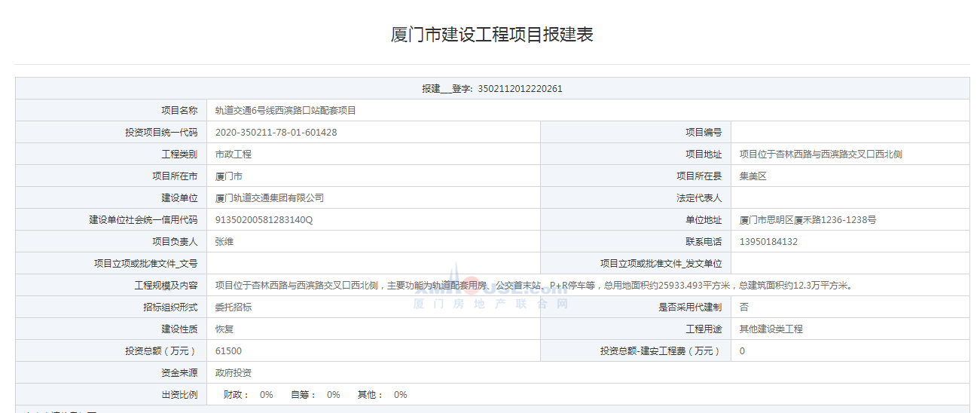Screen dimensions: 980x413
Task: Click the 建设单位 label
Action: [179, 198]
